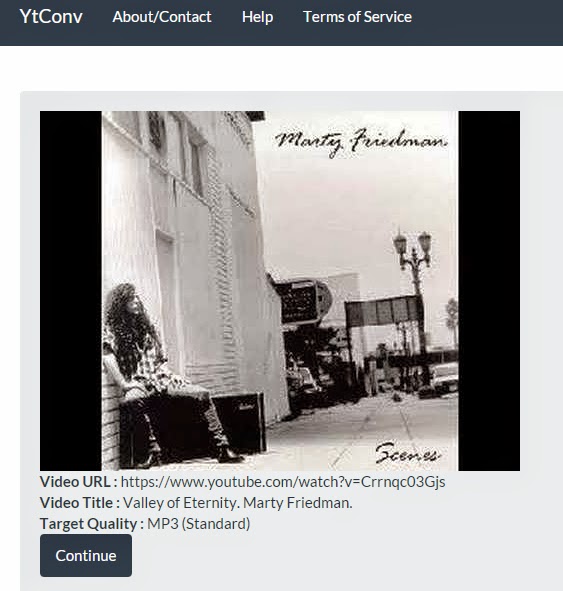Click the Target Quality label
563x591 pixels.
coord(92,524)
